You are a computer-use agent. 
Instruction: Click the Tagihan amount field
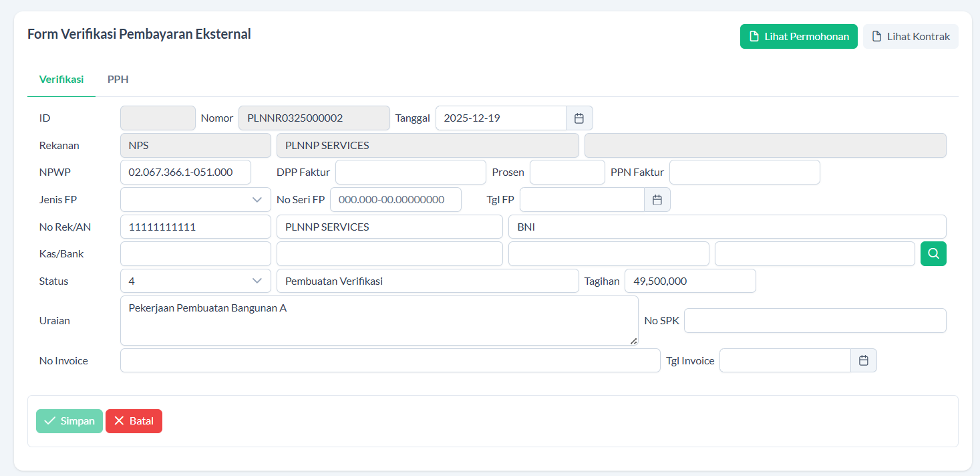(x=689, y=281)
